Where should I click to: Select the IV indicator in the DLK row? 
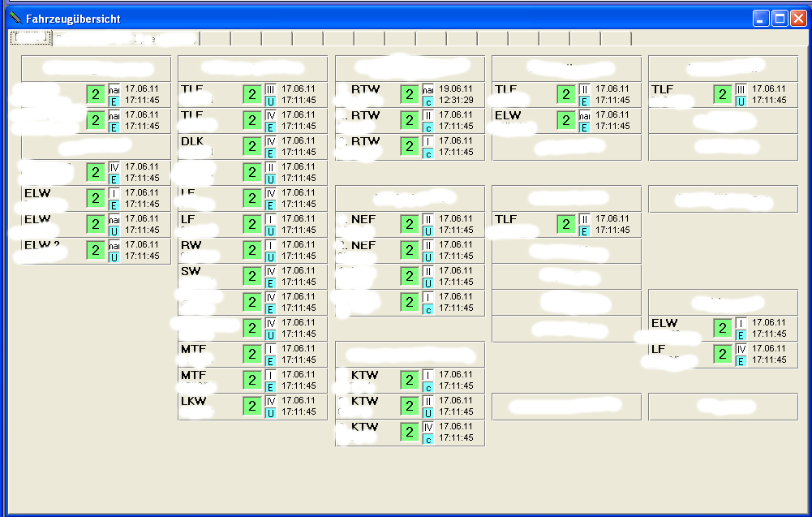270,141
